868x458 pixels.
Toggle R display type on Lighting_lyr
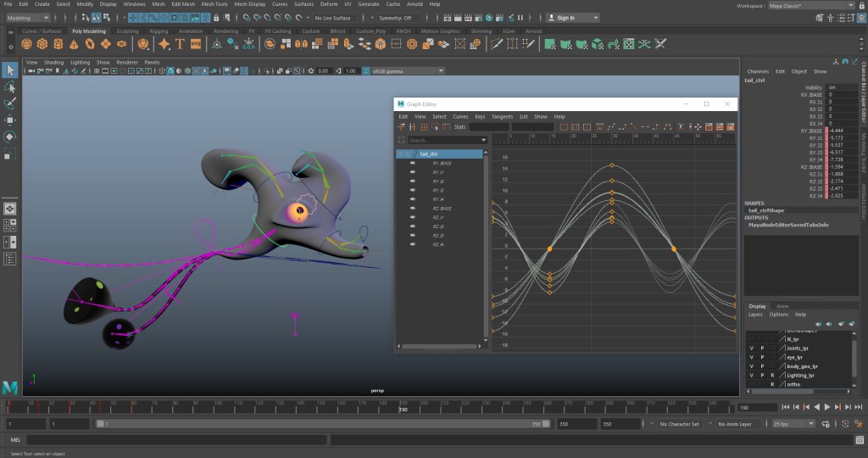772,375
